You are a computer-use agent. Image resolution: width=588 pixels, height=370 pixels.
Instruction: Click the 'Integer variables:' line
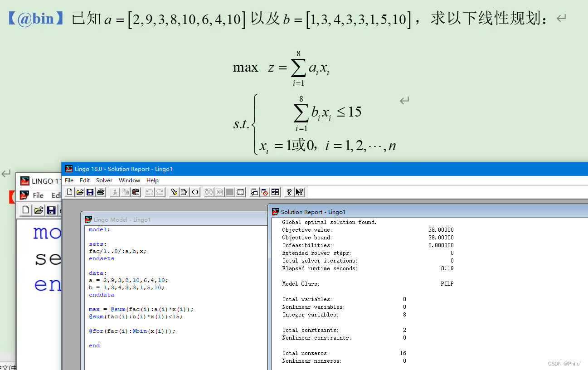coord(344,315)
